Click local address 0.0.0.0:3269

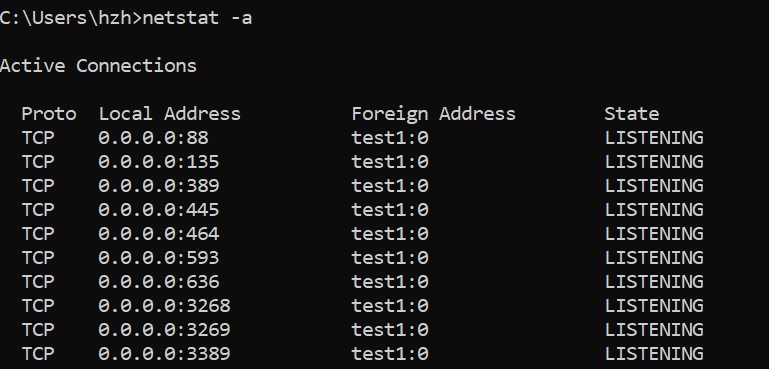click(x=164, y=330)
